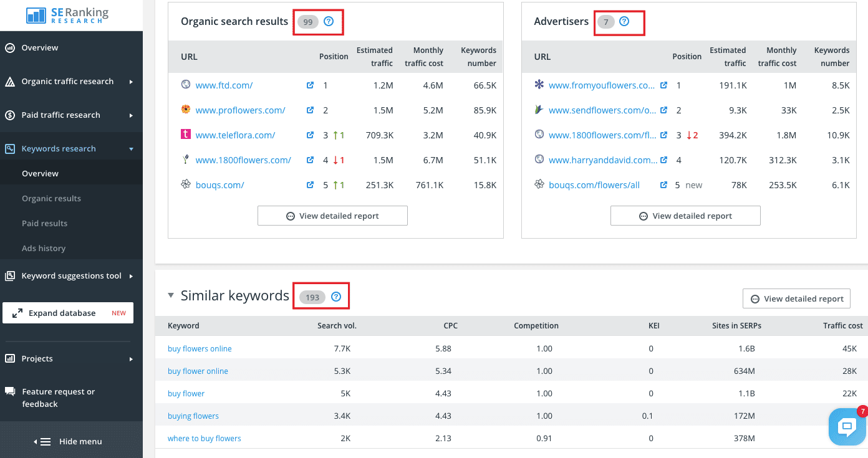This screenshot has height=458, width=868.
Task: Open www.proflowers.com external link icon
Action: point(310,110)
